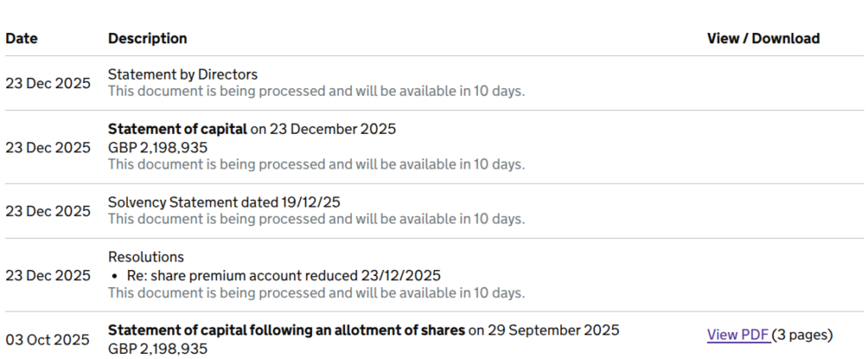
Task: Click the 03 Oct 2025 date
Action: coord(47,340)
